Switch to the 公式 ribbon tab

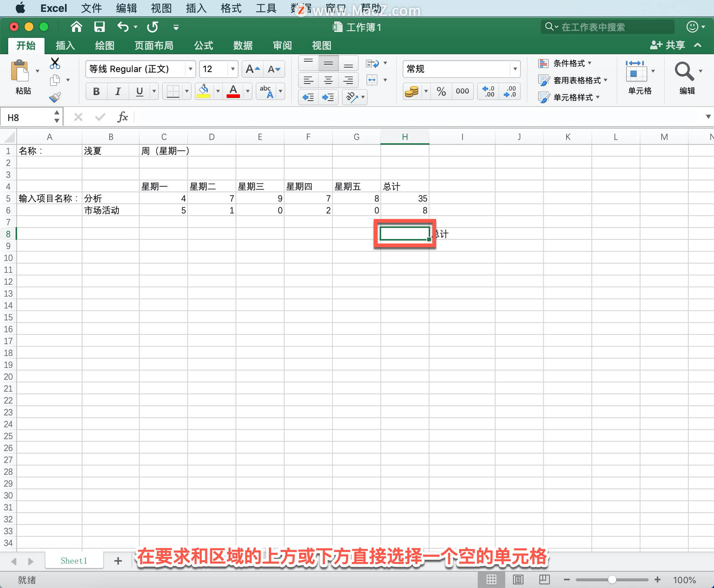pyautogui.click(x=203, y=45)
